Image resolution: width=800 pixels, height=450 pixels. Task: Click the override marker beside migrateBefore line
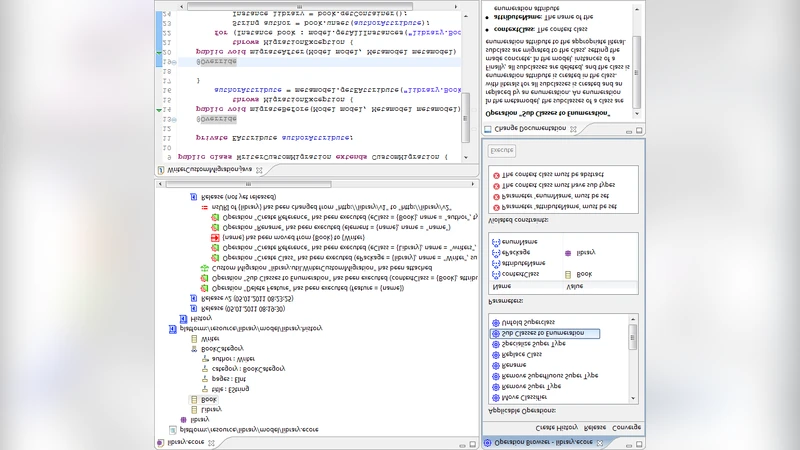159,110
